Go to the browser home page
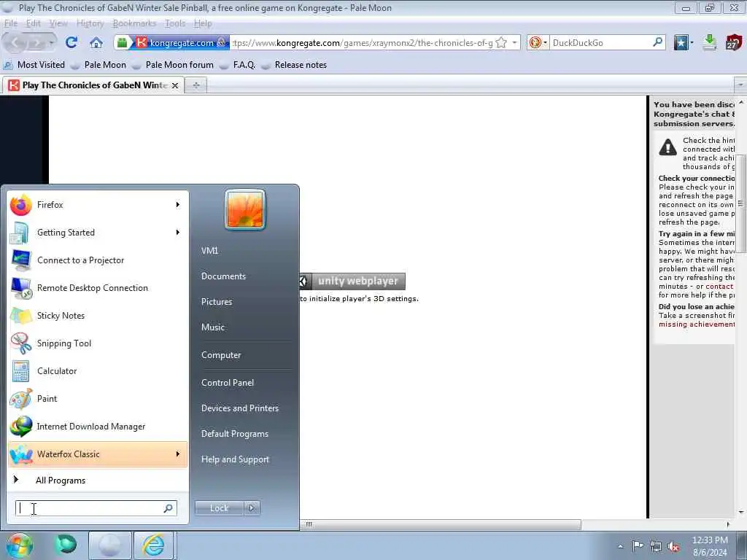Image resolution: width=747 pixels, height=560 pixels. 96,43
